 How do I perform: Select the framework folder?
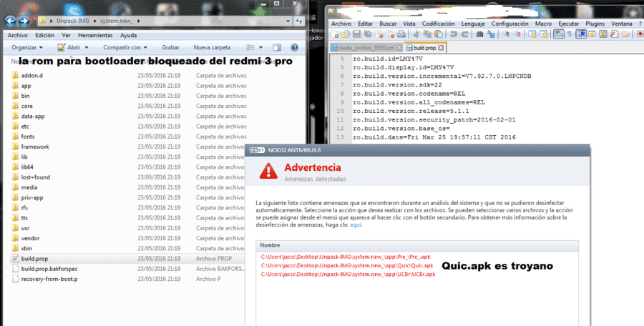click(x=35, y=147)
